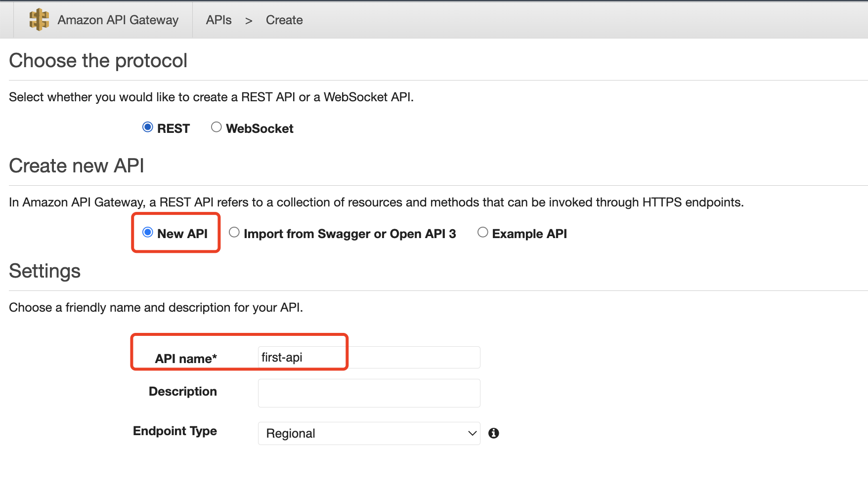Open the Amazon API Gateway home link

[118, 20]
